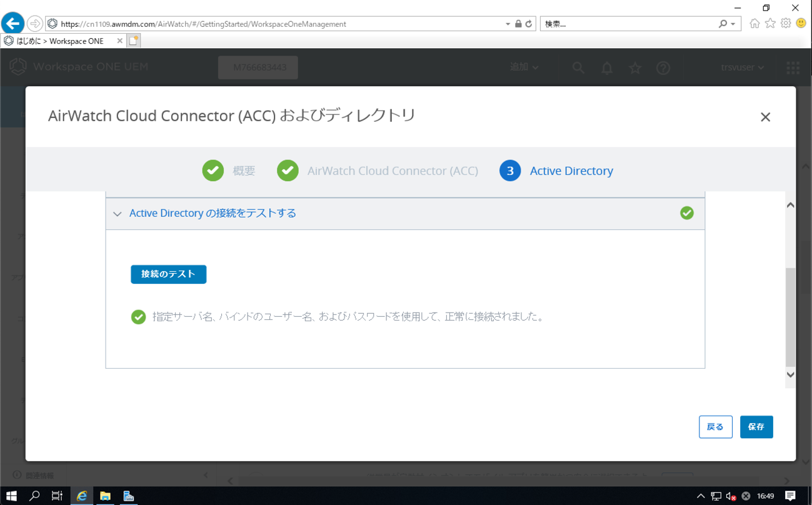Click the console search magnifier icon
Screen dimensions: 812x505
pyautogui.click(x=578, y=67)
